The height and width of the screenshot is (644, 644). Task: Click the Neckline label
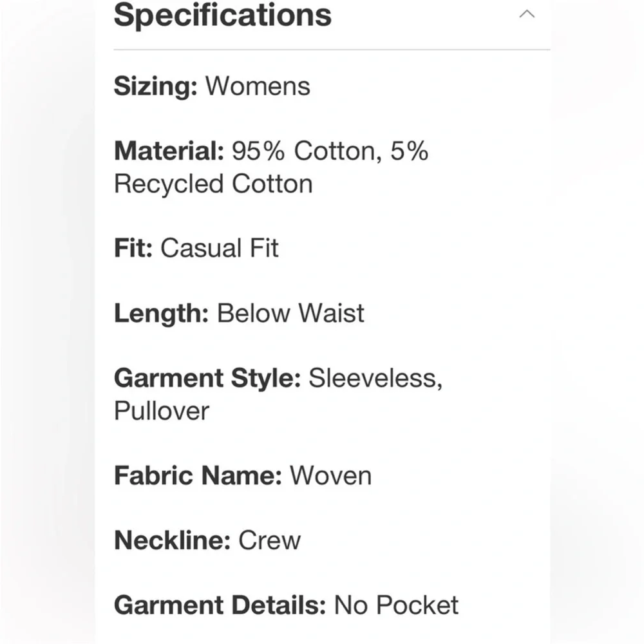[x=172, y=540]
